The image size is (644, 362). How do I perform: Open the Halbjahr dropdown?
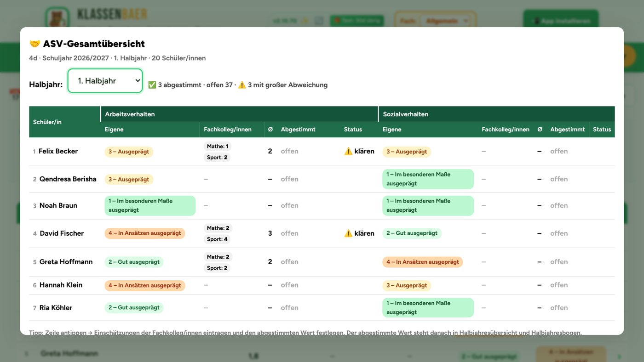tap(105, 81)
